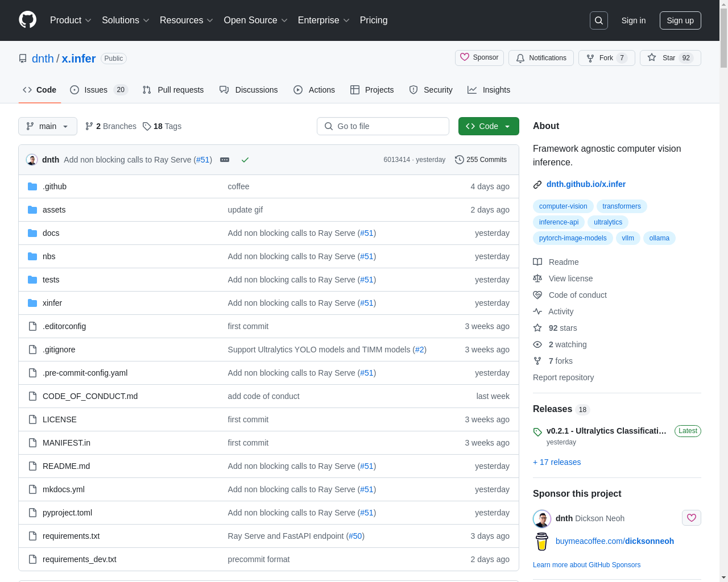The width and height of the screenshot is (728, 582).
Task: View the 2 watching link
Action: coord(560,344)
